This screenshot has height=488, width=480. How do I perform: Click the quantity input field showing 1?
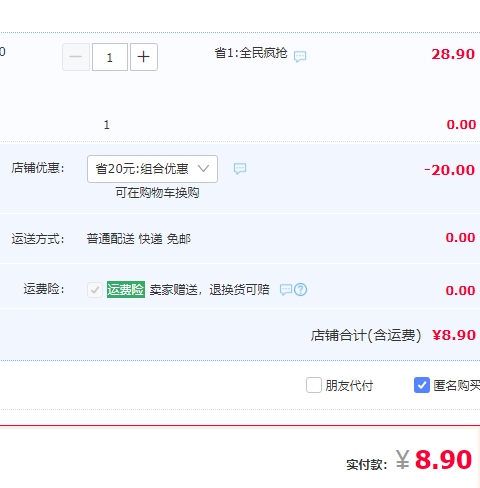tap(110, 57)
